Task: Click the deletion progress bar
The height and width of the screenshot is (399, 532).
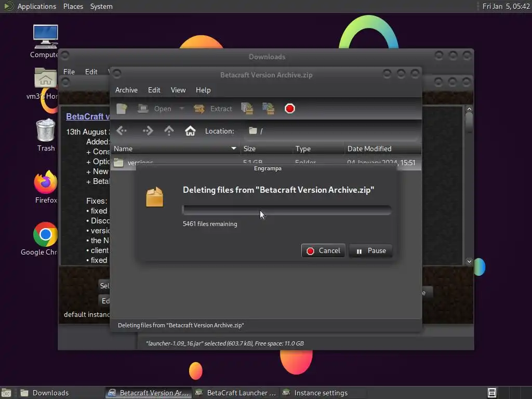Action: coord(287,210)
